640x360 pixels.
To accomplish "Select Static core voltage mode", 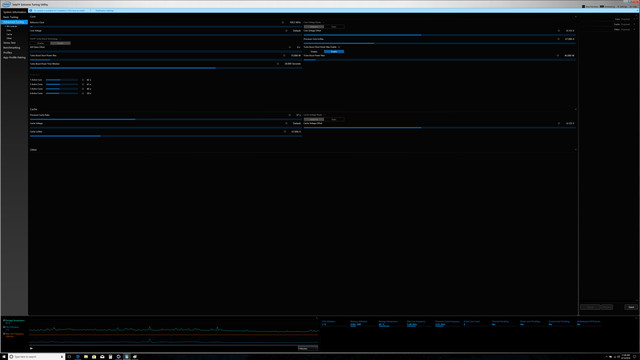I will 334,27.
